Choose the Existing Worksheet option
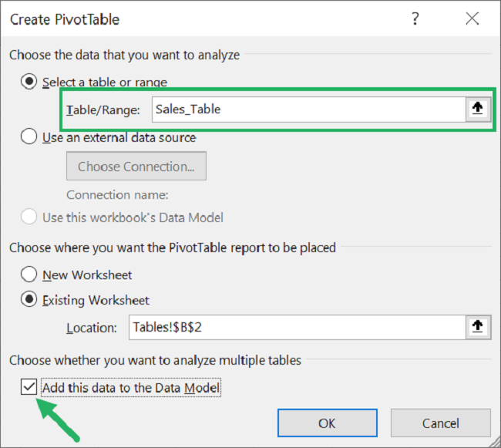Screen dimensions: 501x448 click(x=29, y=300)
